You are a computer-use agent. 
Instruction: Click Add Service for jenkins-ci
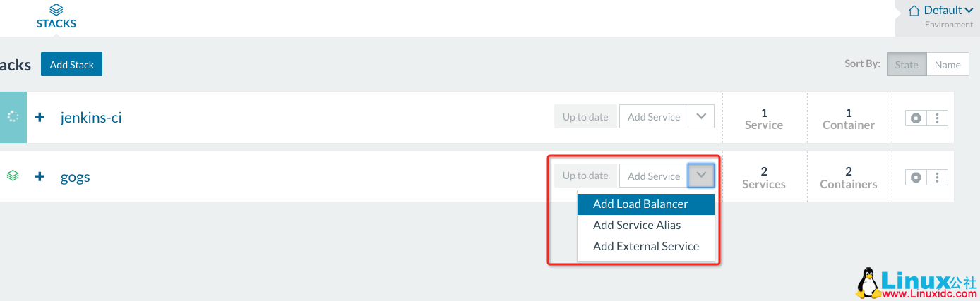pyautogui.click(x=654, y=117)
